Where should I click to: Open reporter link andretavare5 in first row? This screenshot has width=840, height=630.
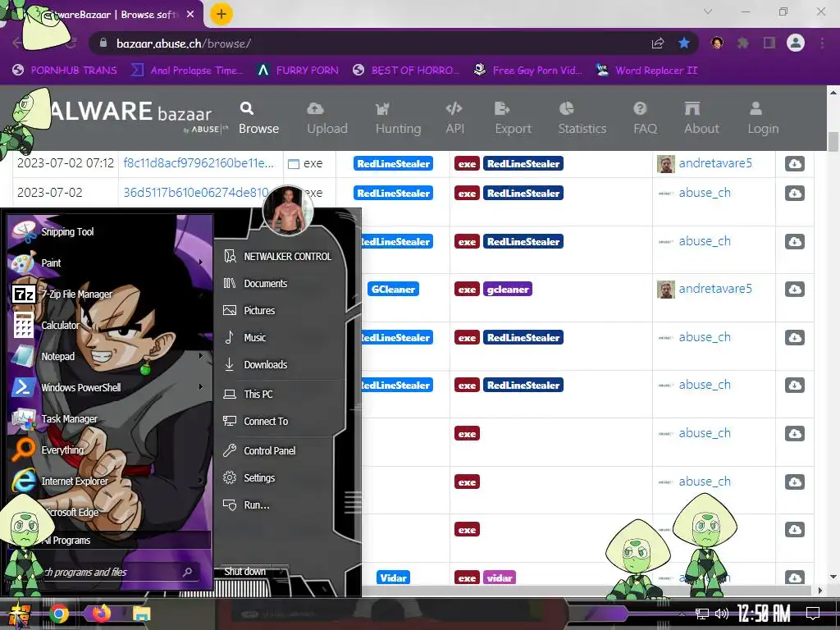pyautogui.click(x=715, y=163)
